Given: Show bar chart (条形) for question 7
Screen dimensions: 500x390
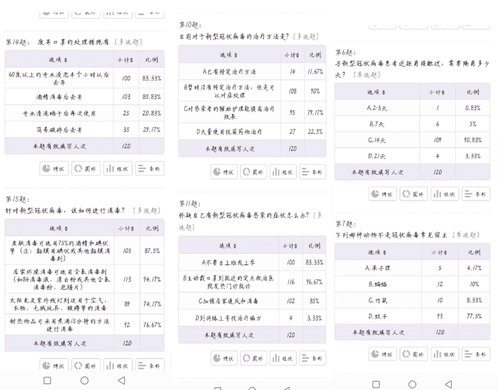Looking at the screenshot, I should [x=476, y=354].
